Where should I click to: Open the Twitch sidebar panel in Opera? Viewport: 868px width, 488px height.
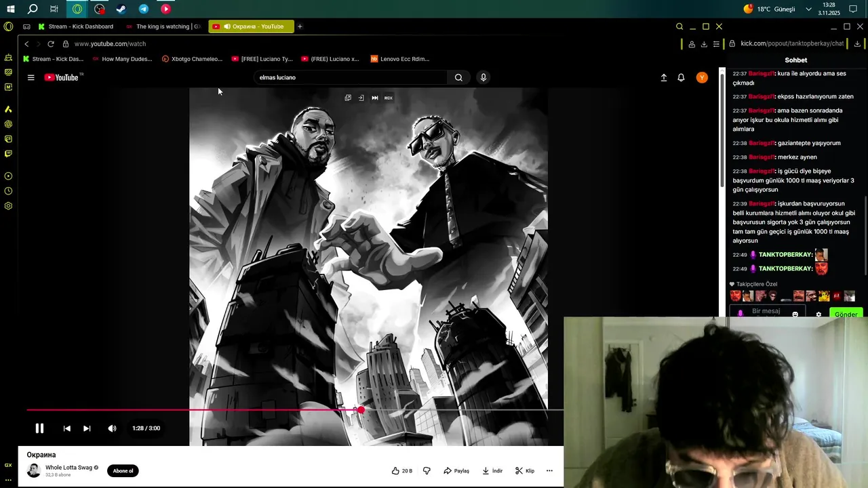coord(8,154)
